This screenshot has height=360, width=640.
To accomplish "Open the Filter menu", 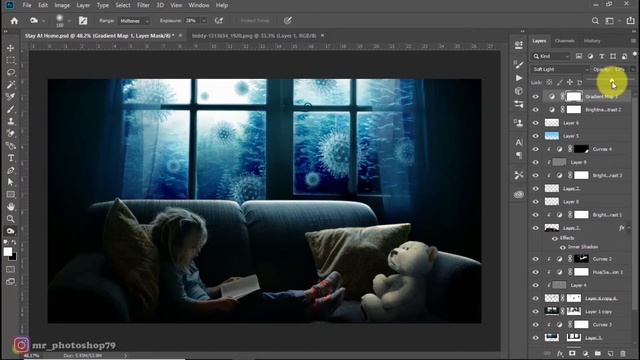I will (143, 5).
